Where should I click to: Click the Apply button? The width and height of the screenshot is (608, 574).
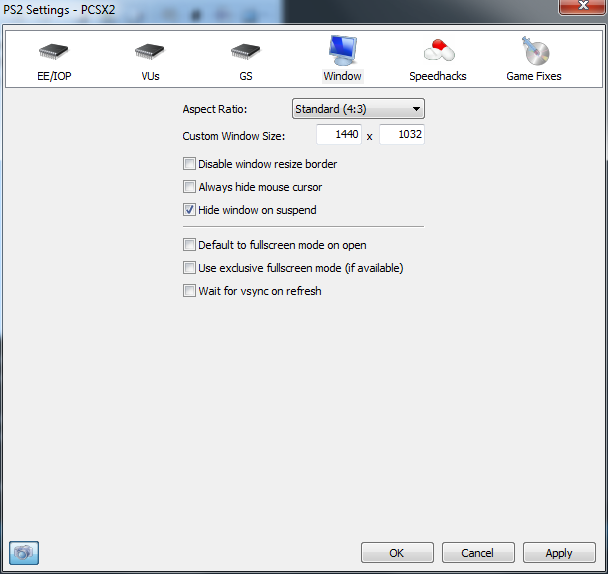point(559,553)
